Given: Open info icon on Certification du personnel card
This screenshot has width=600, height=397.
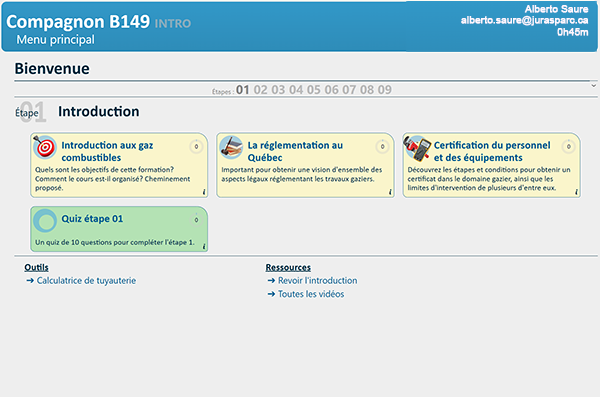Looking at the screenshot, I should [576, 192].
